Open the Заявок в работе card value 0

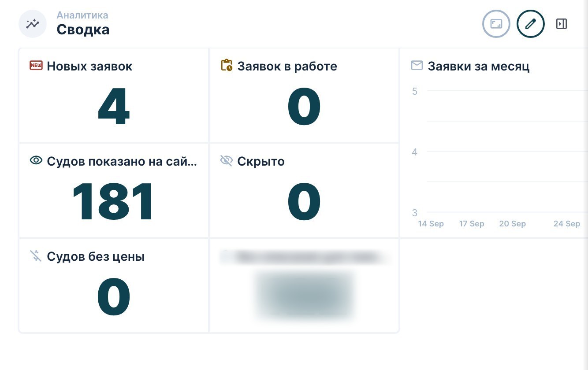pos(304,106)
